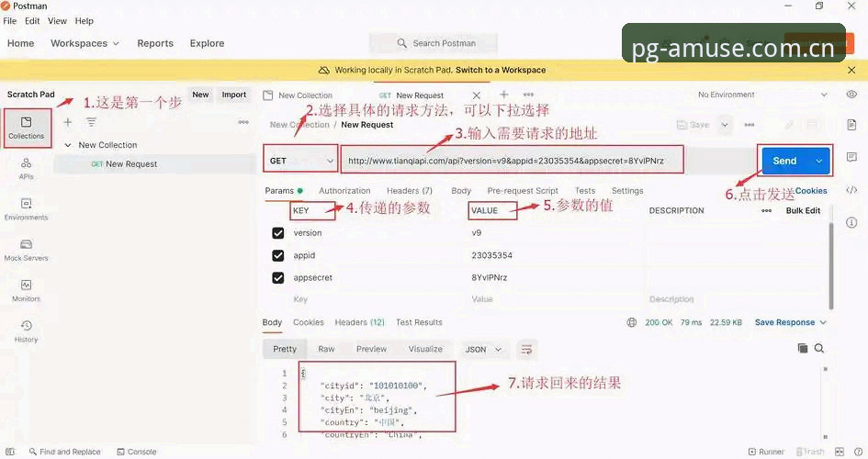Switch to the request Settings tab
This screenshot has width=868, height=459.
click(627, 191)
